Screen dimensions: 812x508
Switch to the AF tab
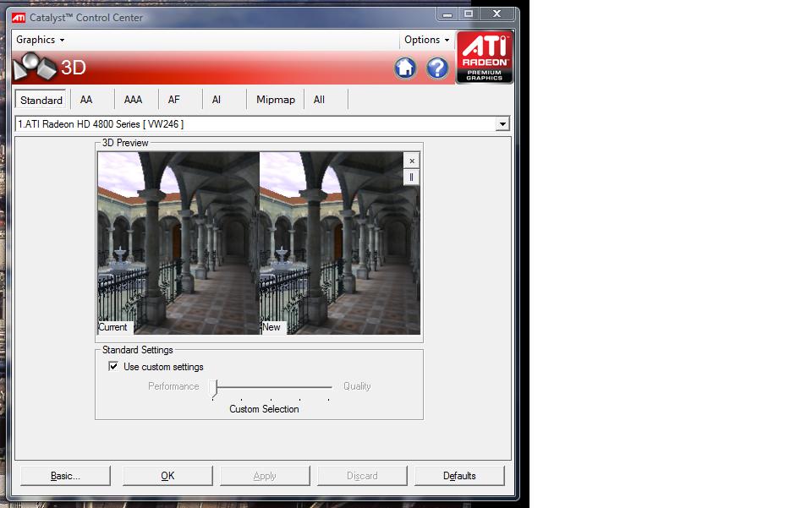pyautogui.click(x=174, y=100)
